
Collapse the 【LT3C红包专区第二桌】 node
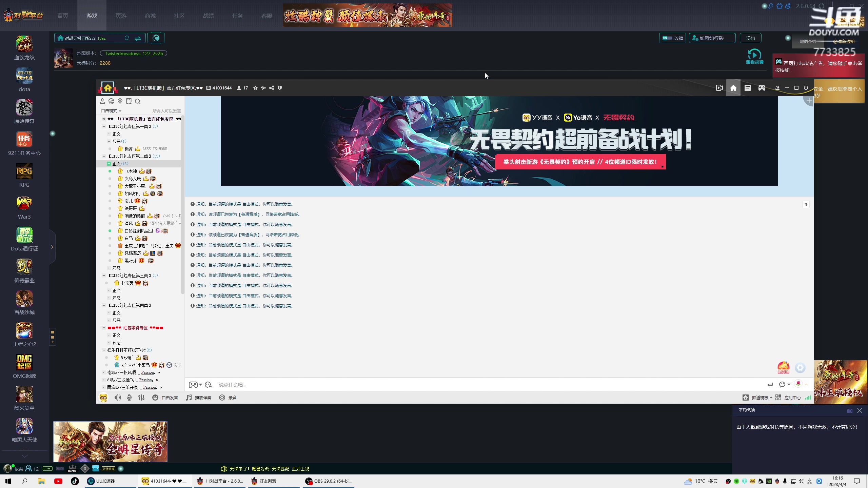[104, 156]
